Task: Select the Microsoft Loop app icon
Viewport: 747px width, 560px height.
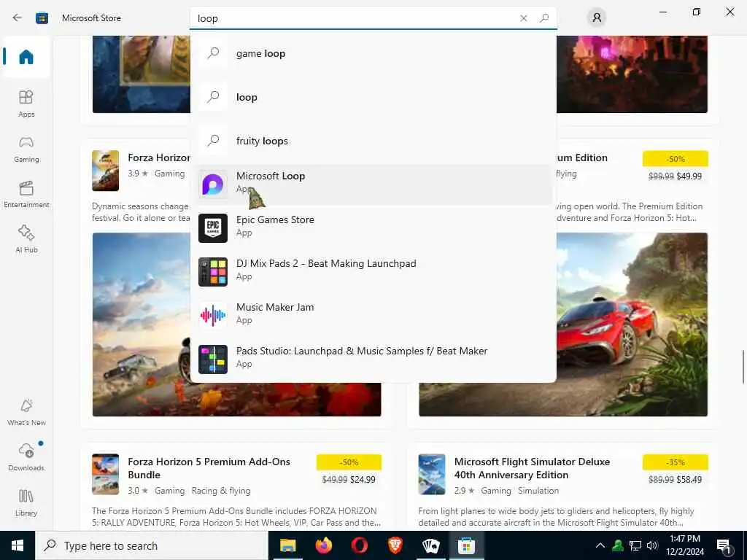Action: click(213, 184)
